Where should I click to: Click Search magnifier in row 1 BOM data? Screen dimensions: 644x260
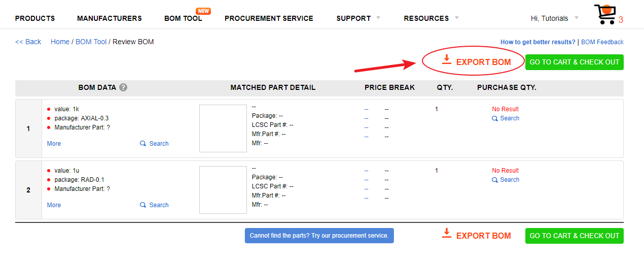point(143,144)
